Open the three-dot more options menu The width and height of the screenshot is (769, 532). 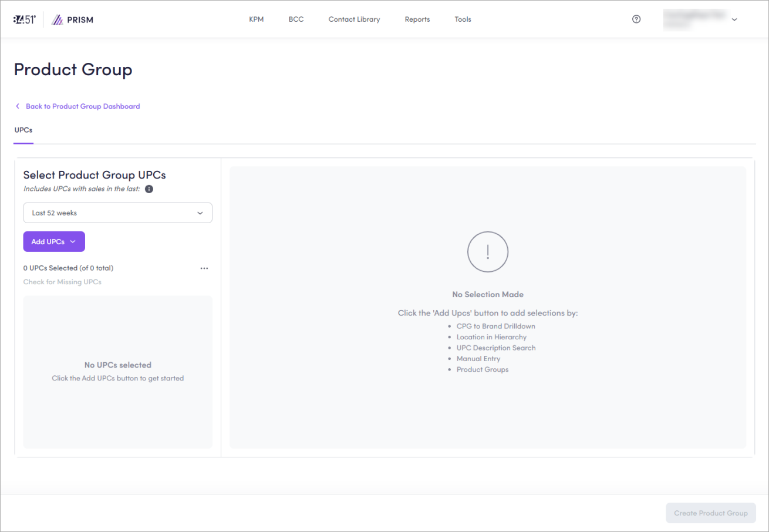tap(204, 268)
